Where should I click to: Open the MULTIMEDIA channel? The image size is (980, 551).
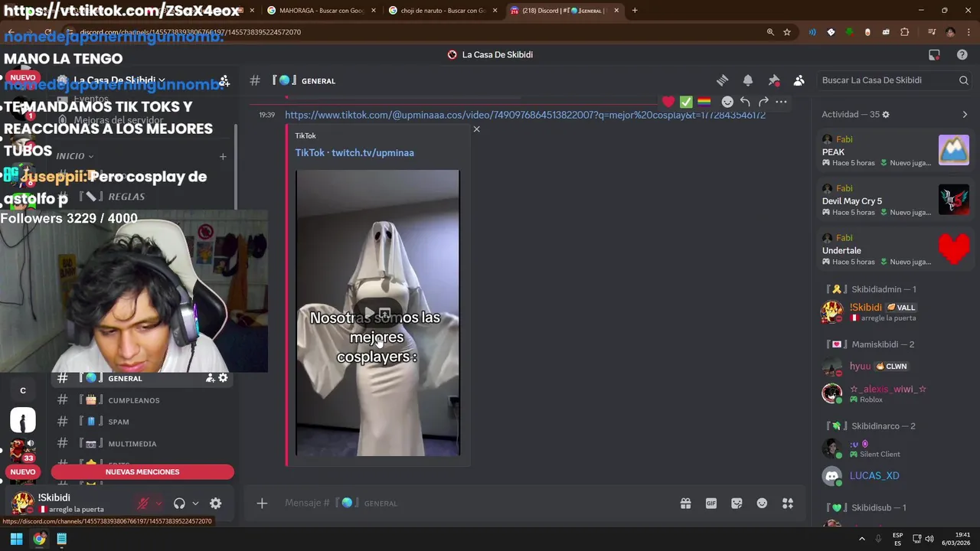pyautogui.click(x=142, y=444)
